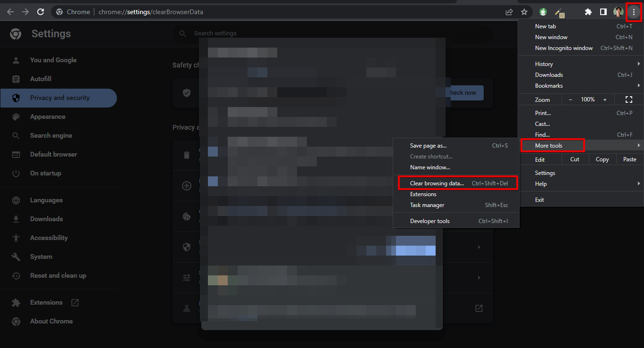Open Developer tools from the submenu
644x348 pixels.
click(456, 221)
